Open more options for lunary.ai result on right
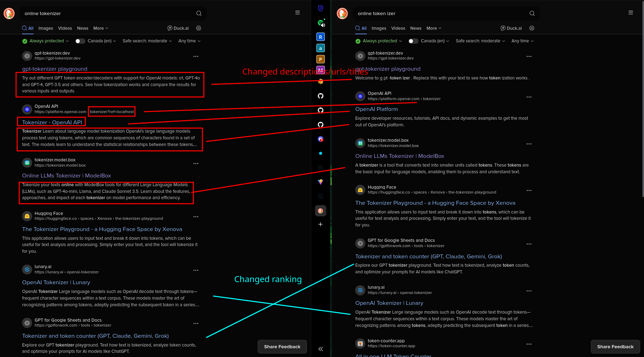 tap(529, 291)
